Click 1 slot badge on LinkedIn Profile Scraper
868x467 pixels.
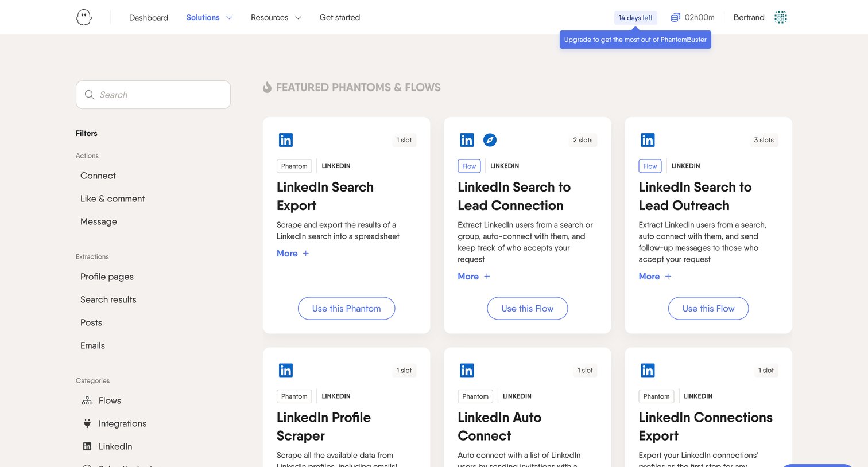click(x=404, y=371)
